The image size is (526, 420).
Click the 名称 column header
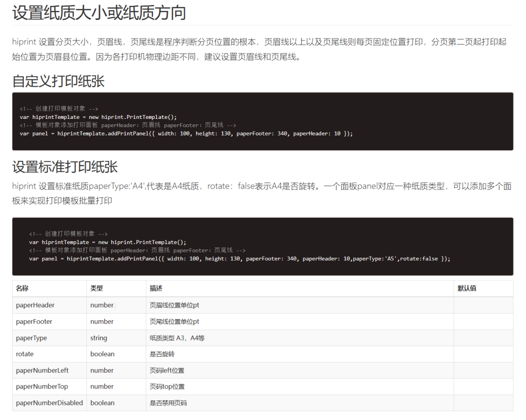click(22, 288)
